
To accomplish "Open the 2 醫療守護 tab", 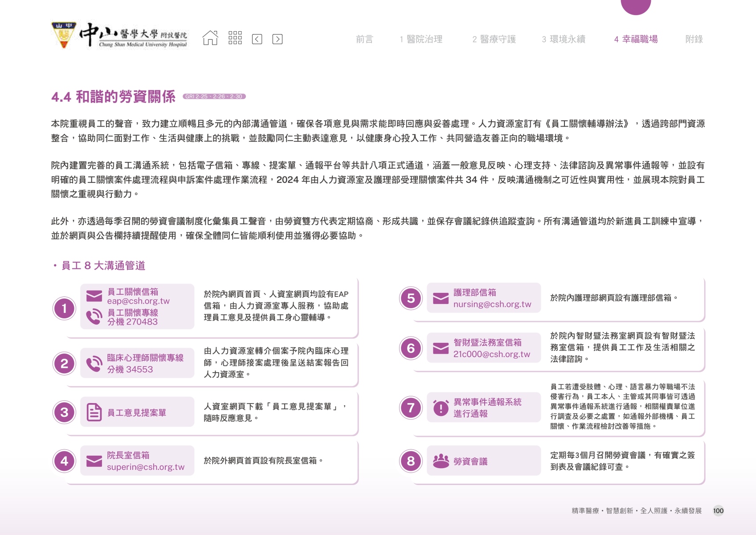I will pos(494,39).
